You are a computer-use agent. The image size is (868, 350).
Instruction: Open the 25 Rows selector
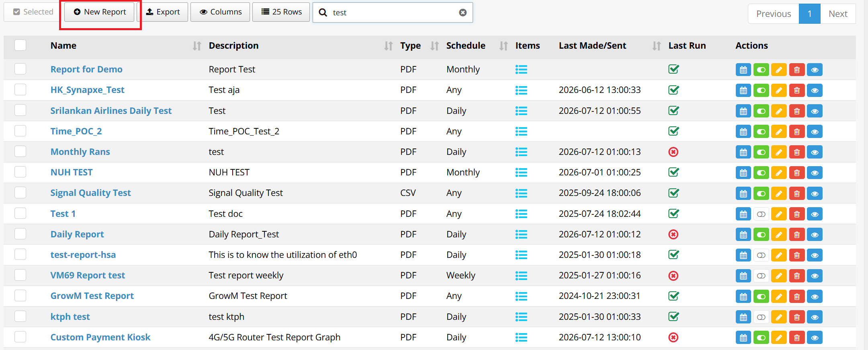281,12
